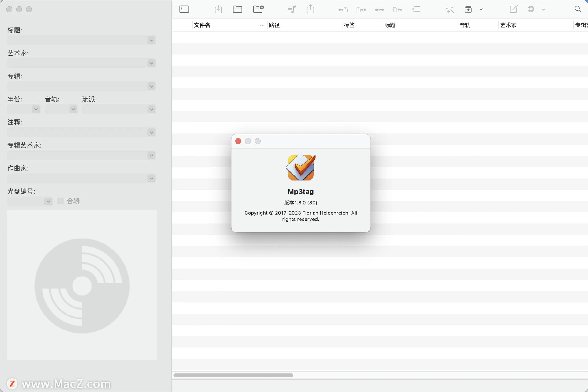Expand the 年份 field dropdown
Image resolution: width=588 pixels, height=392 pixels.
coord(36,109)
